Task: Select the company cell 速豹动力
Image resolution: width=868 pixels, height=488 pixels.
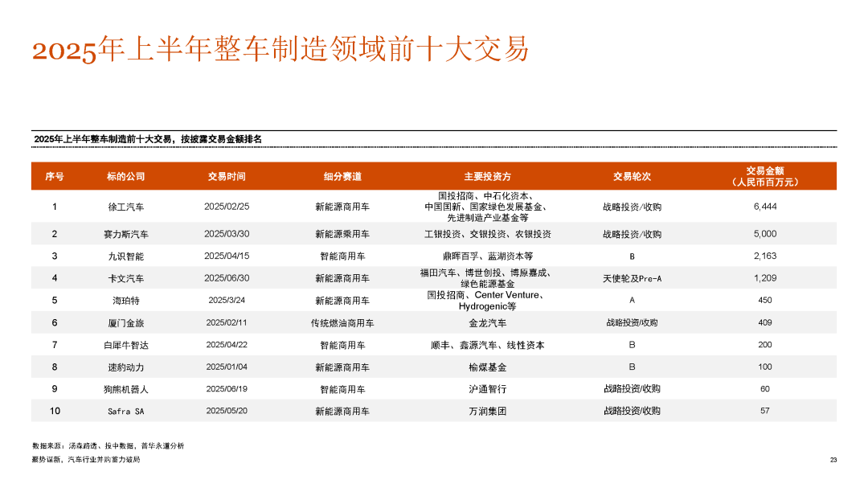Action: [x=125, y=367]
